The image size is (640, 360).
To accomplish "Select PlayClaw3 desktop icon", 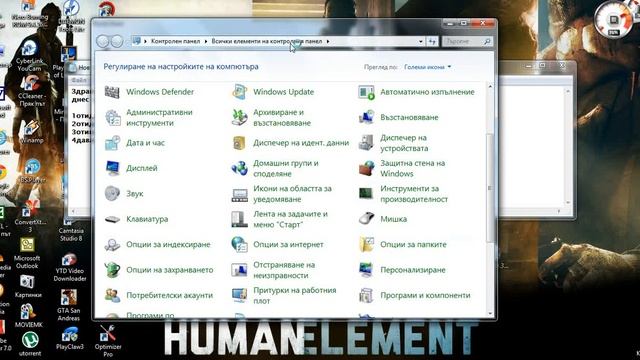I will (70, 339).
